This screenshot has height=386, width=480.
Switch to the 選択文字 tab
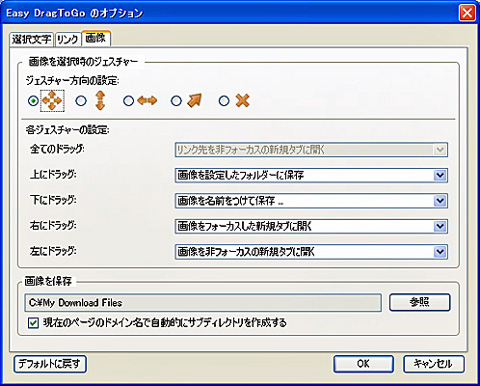(32, 40)
